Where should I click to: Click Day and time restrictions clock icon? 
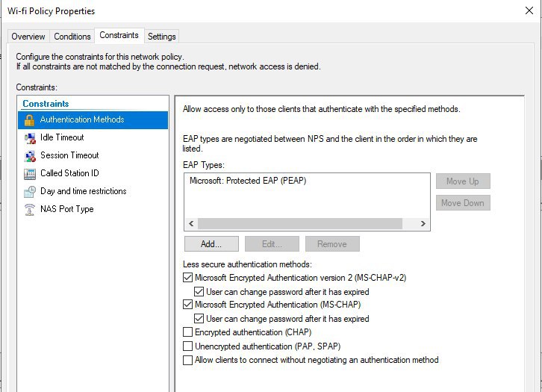tap(30, 192)
